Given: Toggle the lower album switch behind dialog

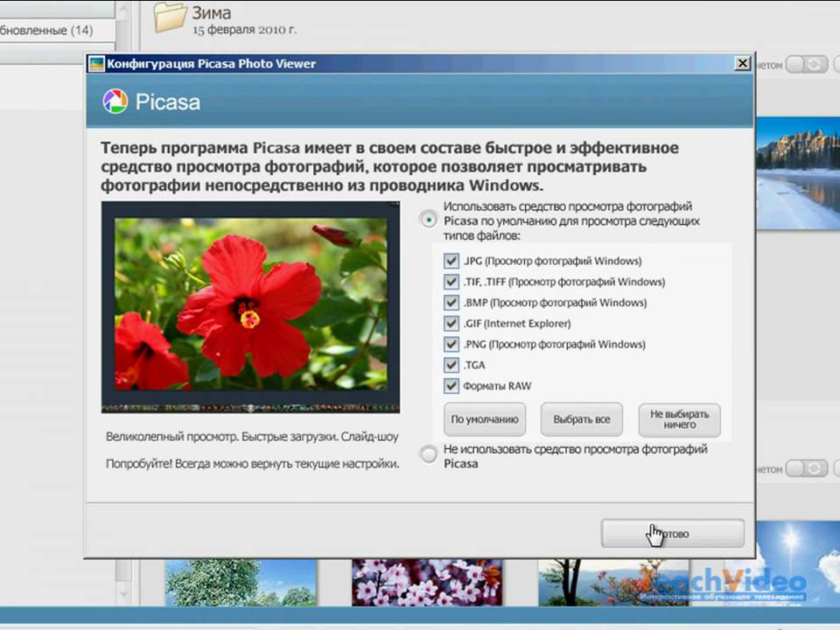Looking at the screenshot, I should click(x=807, y=469).
